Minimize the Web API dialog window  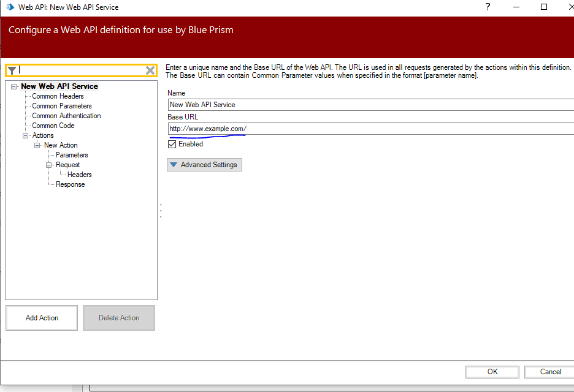516,7
